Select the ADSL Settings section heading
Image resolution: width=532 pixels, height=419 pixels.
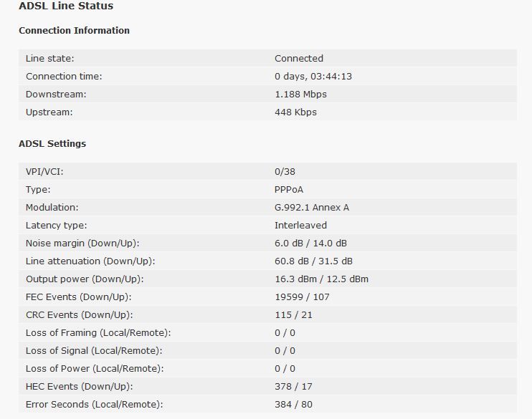52,144
